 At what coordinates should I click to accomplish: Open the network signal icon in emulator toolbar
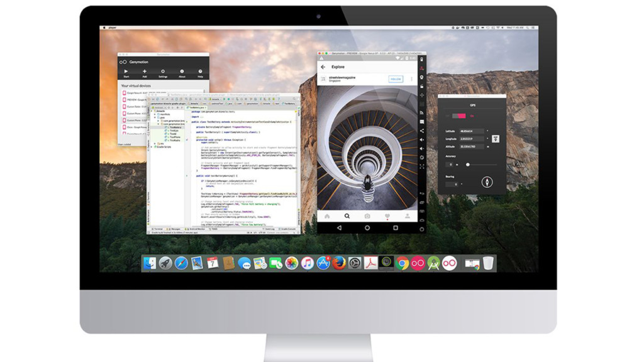(422, 112)
